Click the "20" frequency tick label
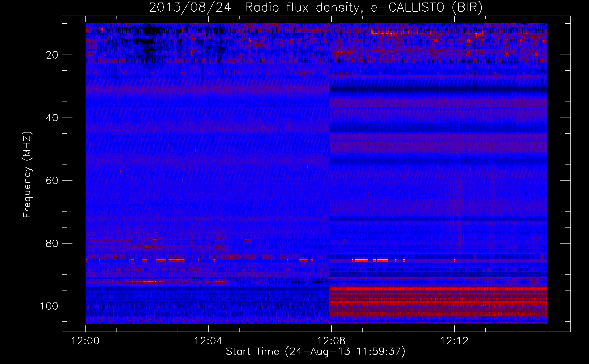Viewport: 589px width, 364px height. pyautogui.click(x=52, y=55)
